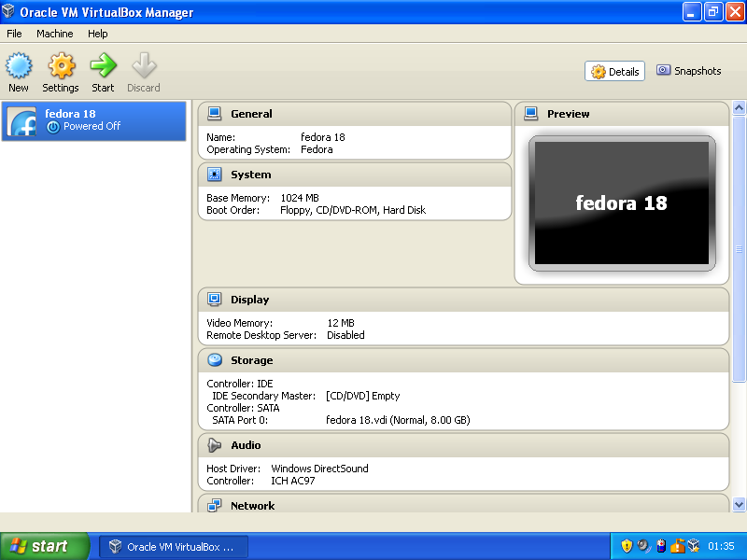Open the File menu
The image size is (747, 560).
(x=14, y=34)
